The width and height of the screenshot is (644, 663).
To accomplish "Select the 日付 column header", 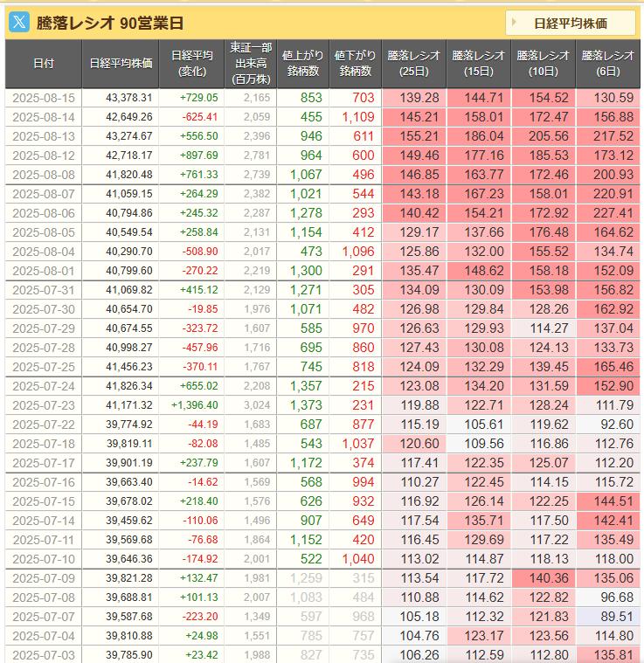I will (x=43, y=63).
